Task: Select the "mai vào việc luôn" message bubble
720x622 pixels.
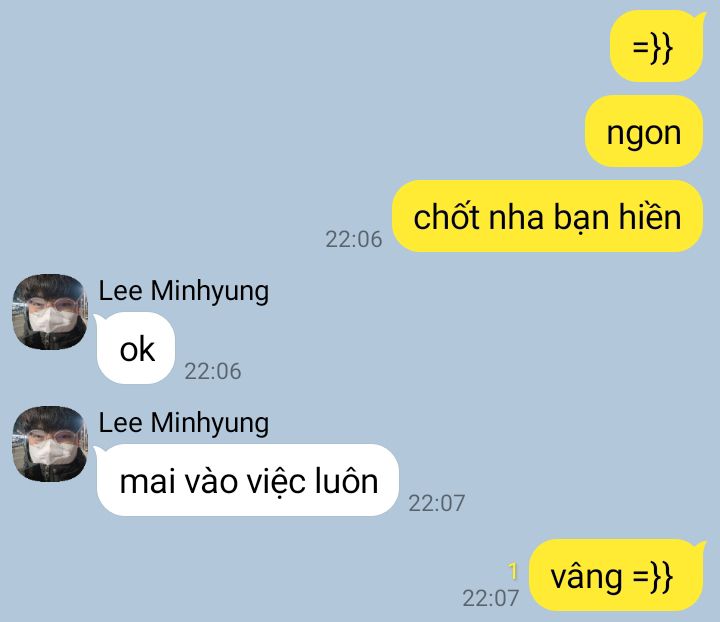Action: pos(247,480)
